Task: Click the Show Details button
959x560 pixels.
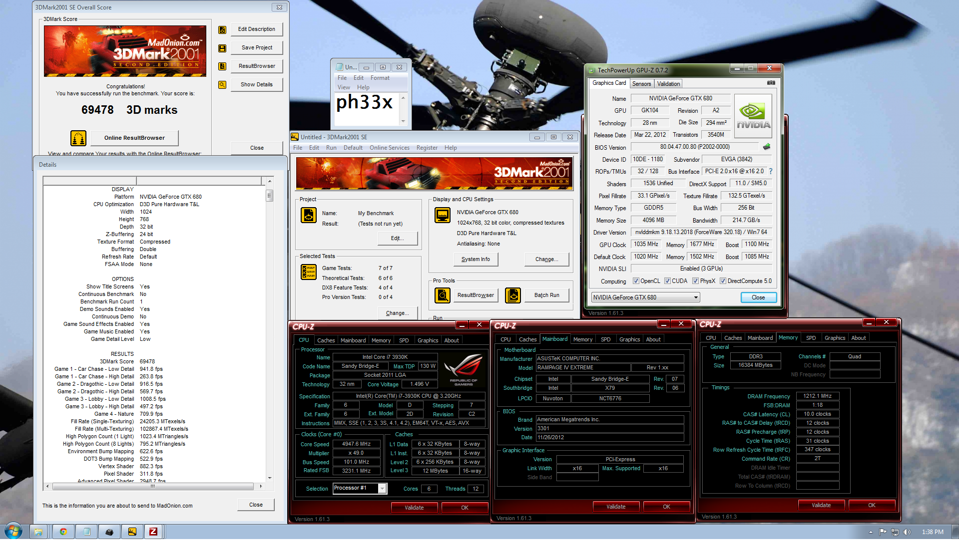Action: (x=257, y=85)
